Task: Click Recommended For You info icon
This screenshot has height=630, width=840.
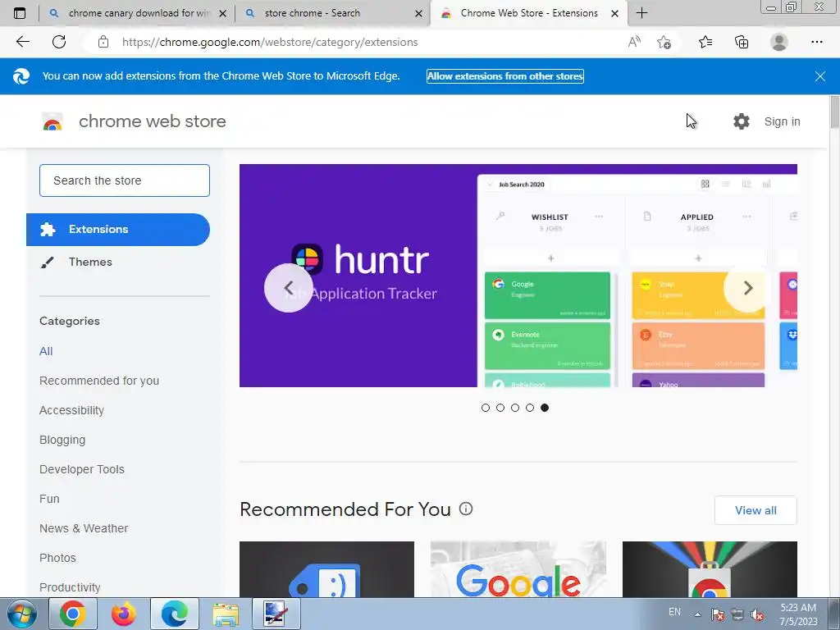Action: [466, 509]
